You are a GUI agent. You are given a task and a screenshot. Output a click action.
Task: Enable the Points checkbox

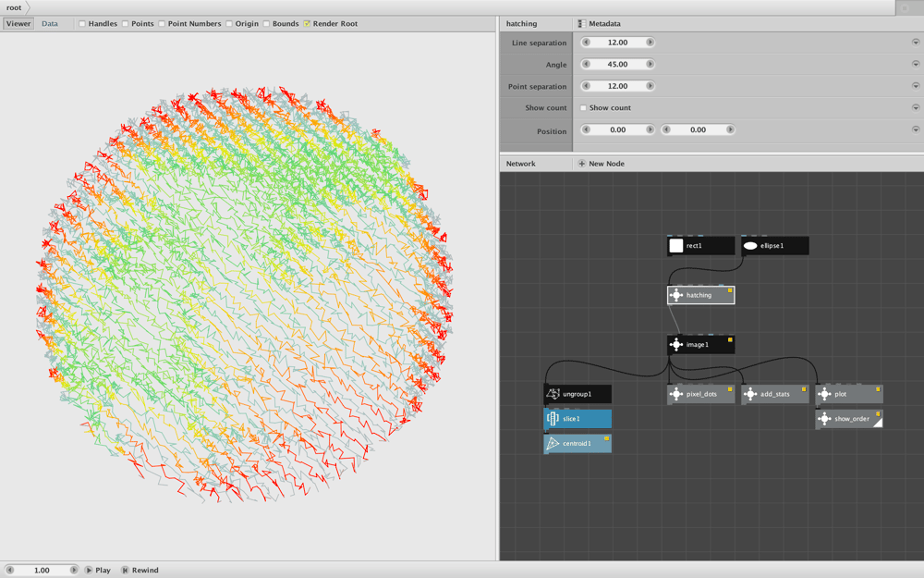coord(125,24)
